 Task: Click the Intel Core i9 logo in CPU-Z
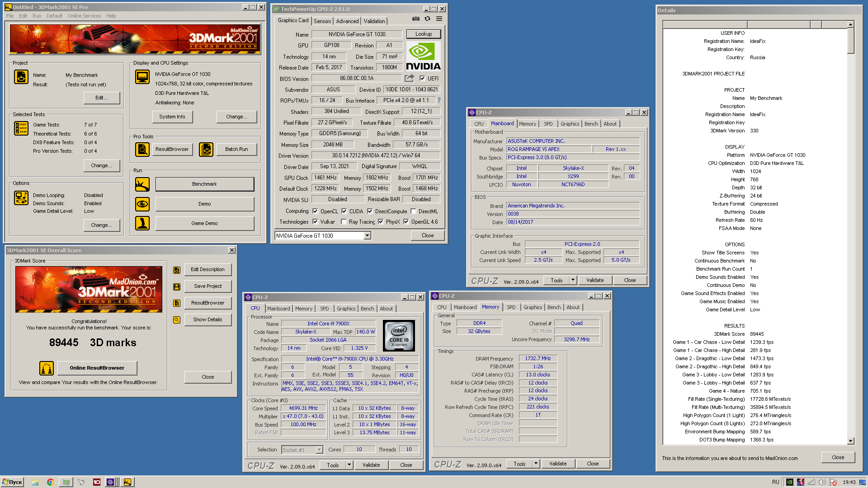[399, 336]
